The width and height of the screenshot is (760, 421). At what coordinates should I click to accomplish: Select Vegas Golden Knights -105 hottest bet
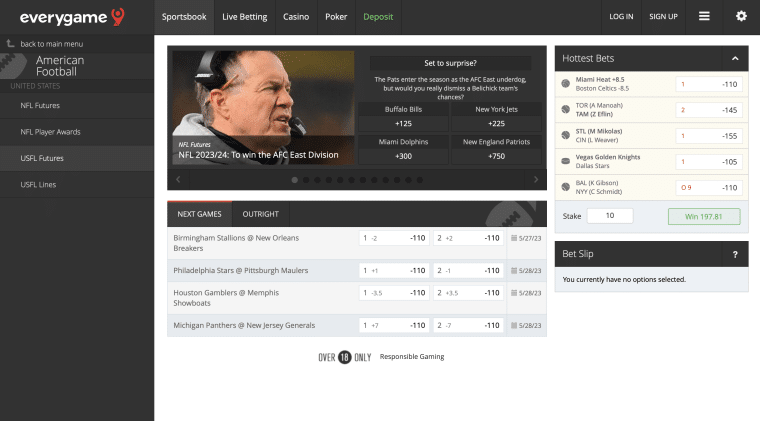coord(709,162)
